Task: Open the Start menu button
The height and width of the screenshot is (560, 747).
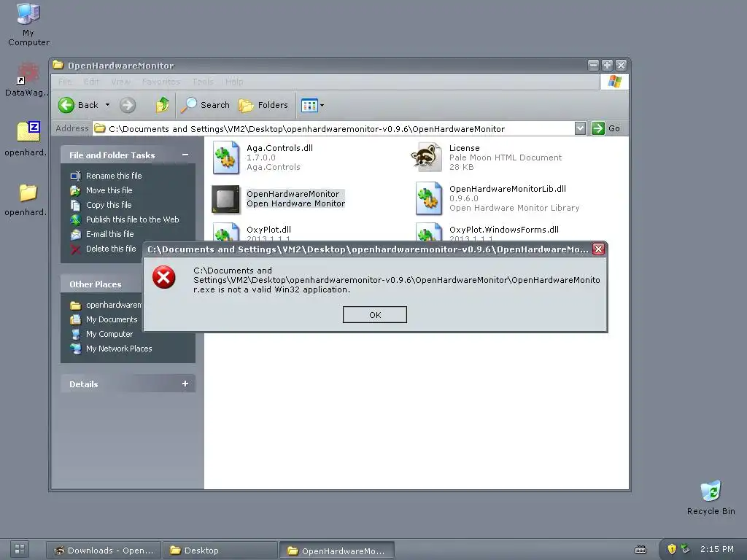Action: [x=20, y=549]
